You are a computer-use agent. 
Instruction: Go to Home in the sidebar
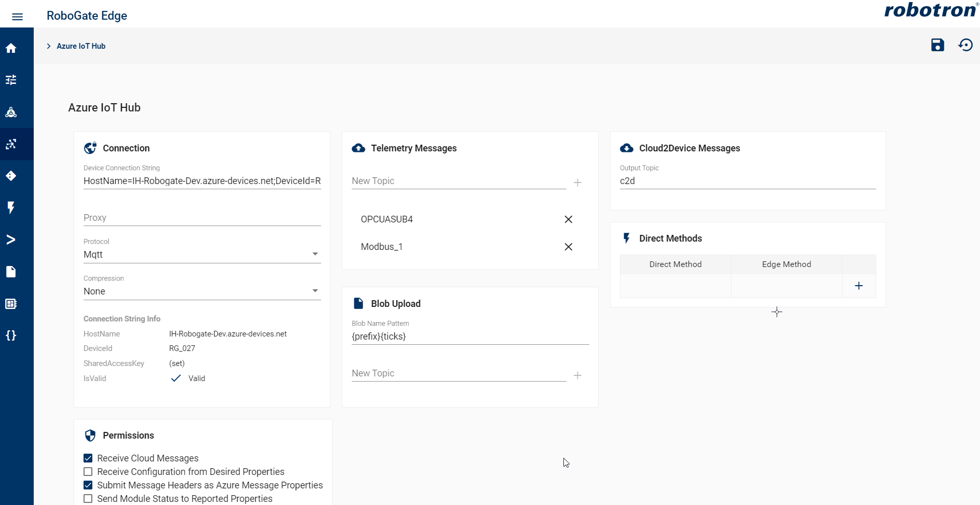[11, 48]
